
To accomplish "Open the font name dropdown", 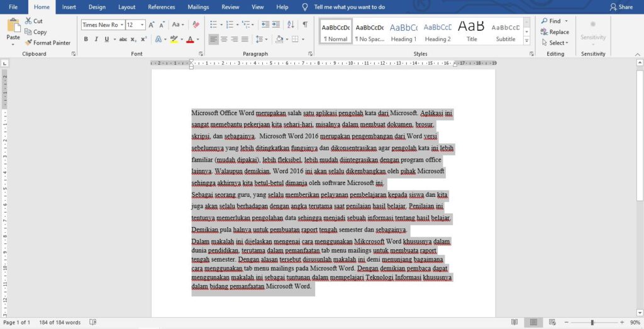I will [121, 25].
